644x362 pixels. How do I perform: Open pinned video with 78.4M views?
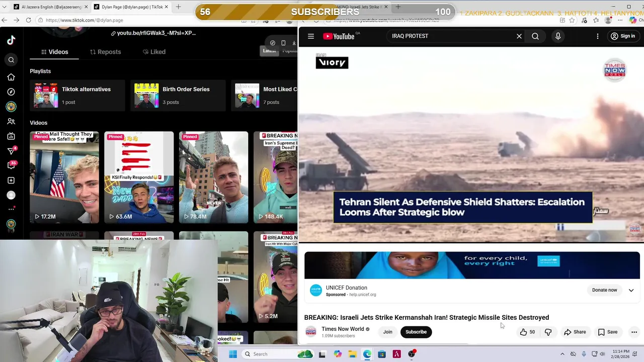tap(213, 177)
